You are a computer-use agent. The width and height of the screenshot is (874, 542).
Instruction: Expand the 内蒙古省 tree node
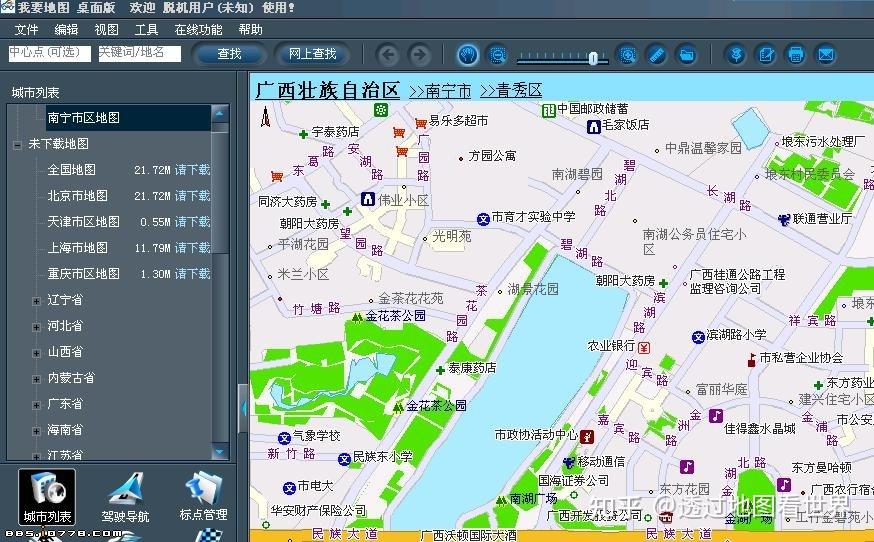click(x=36, y=379)
